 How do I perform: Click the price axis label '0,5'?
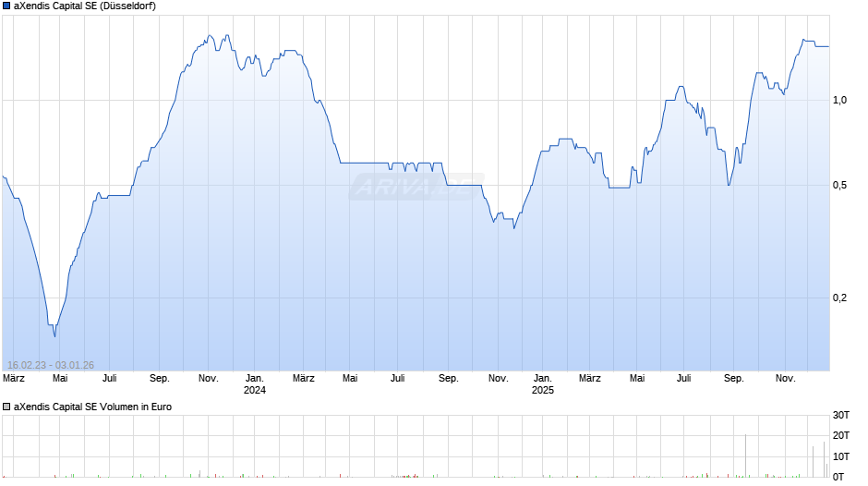click(839, 185)
